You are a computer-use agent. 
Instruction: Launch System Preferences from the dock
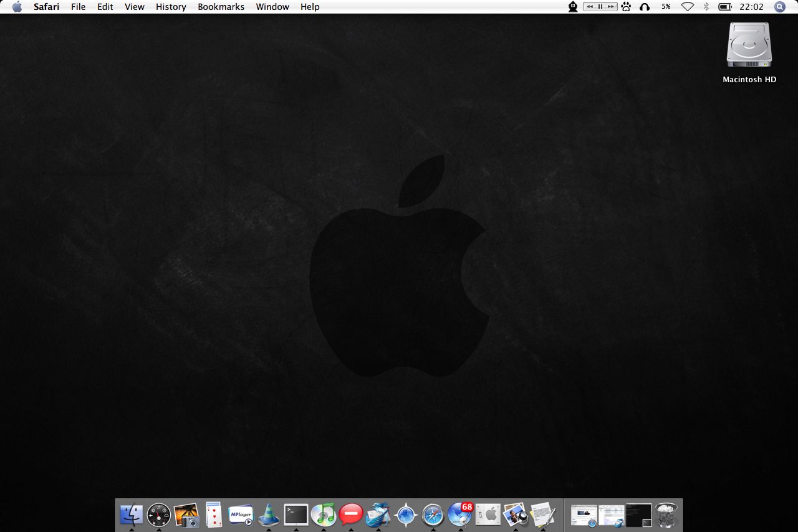(488, 515)
